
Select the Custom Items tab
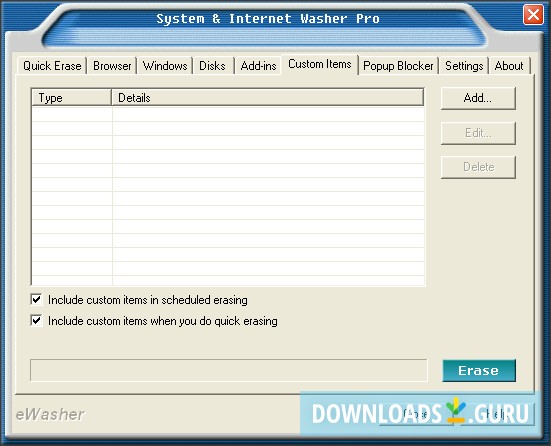pos(319,64)
